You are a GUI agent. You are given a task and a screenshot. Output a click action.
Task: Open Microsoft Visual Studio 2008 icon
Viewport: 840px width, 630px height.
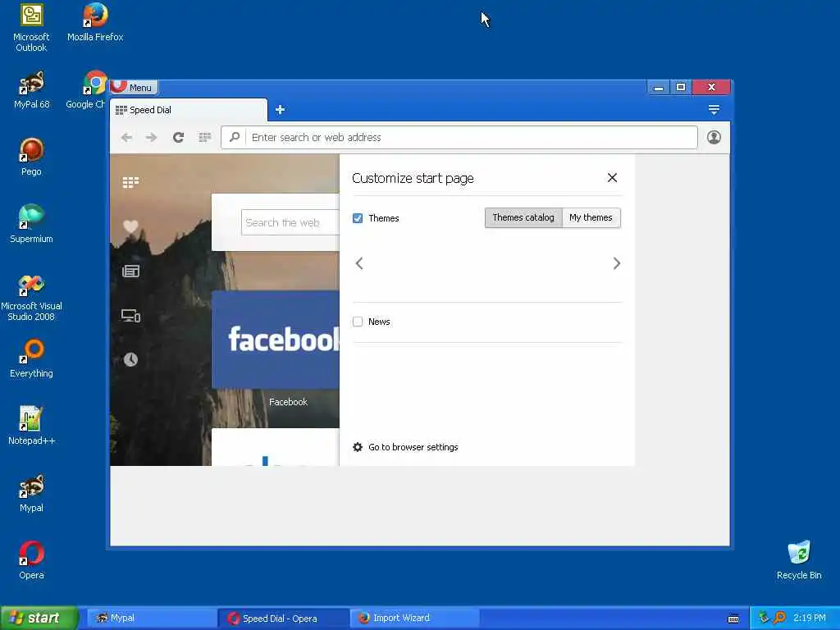(x=31, y=298)
